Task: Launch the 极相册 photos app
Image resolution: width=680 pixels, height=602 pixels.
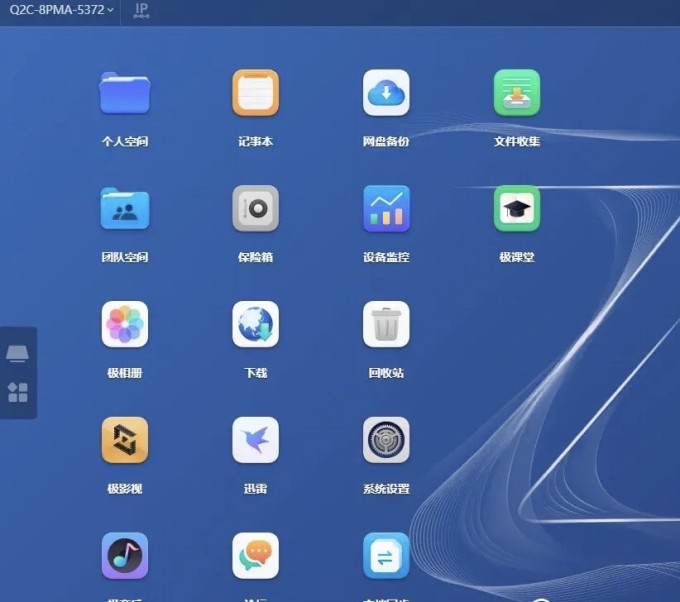Action: 125,324
